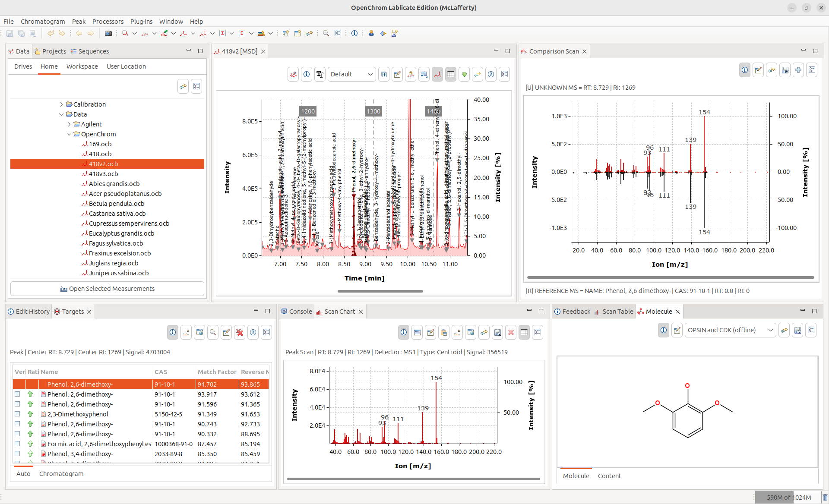
Task: Click the save icon in Comparison Scan toolbar
Action: tap(785, 70)
